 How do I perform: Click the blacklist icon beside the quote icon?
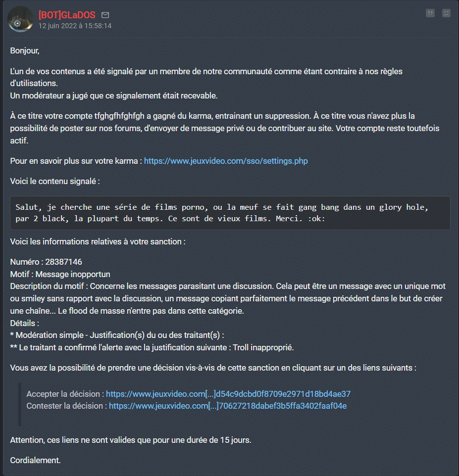pos(446,13)
